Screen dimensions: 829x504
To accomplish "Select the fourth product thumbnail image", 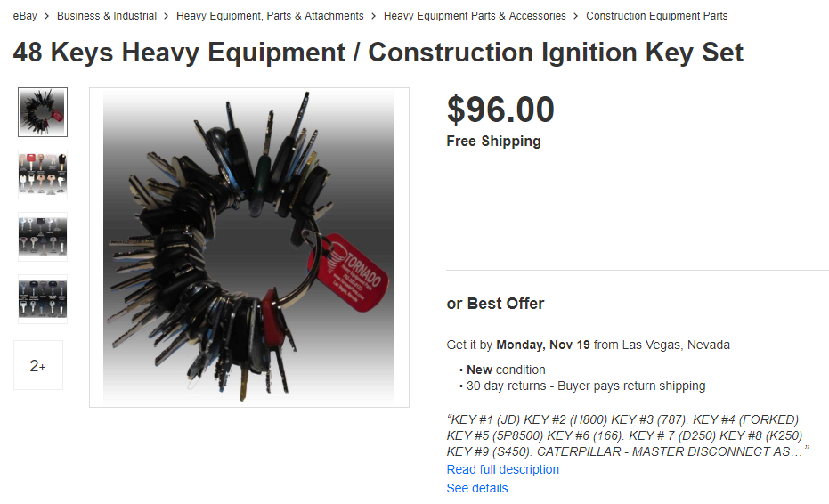I will [x=43, y=298].
